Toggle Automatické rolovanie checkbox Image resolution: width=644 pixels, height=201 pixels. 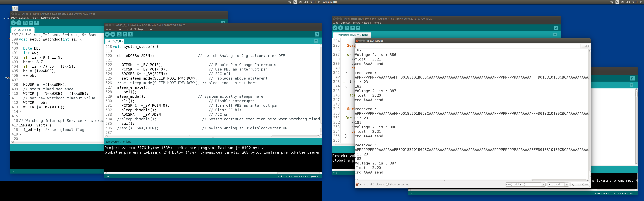357,185
